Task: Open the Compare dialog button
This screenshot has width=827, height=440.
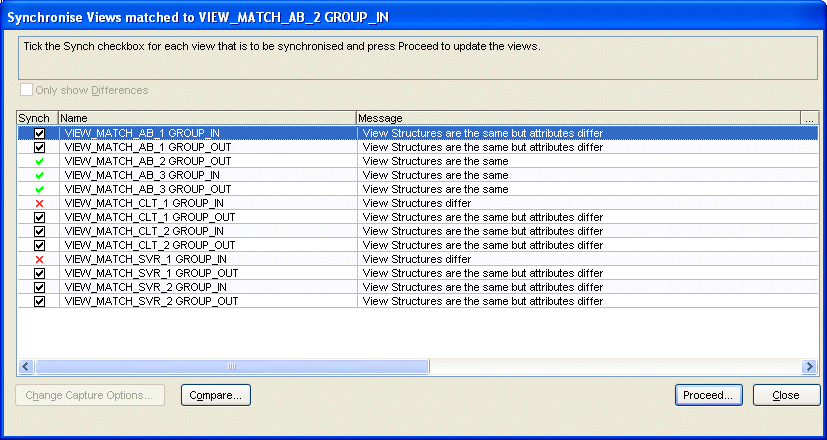Action: 216,395
